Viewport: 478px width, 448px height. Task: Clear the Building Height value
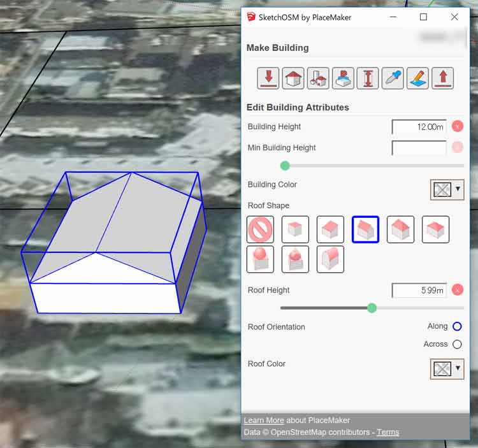pos(457,126)
